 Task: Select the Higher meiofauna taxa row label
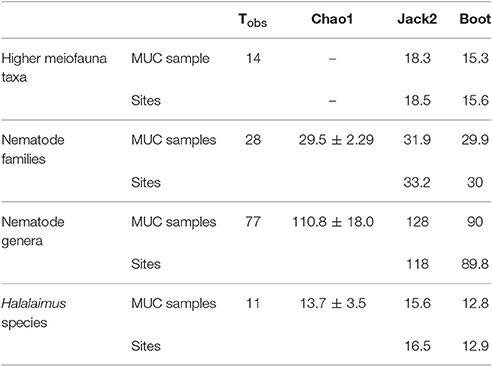click(54, 68)
